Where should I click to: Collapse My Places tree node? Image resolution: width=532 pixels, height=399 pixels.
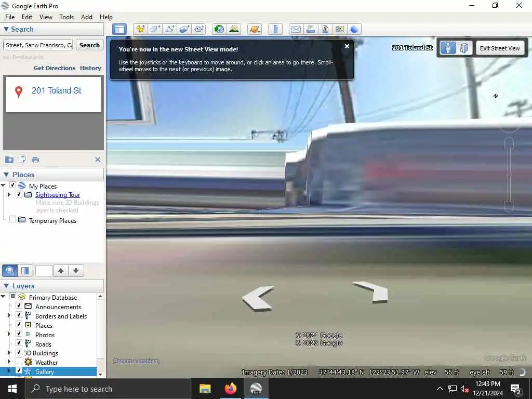3,185
